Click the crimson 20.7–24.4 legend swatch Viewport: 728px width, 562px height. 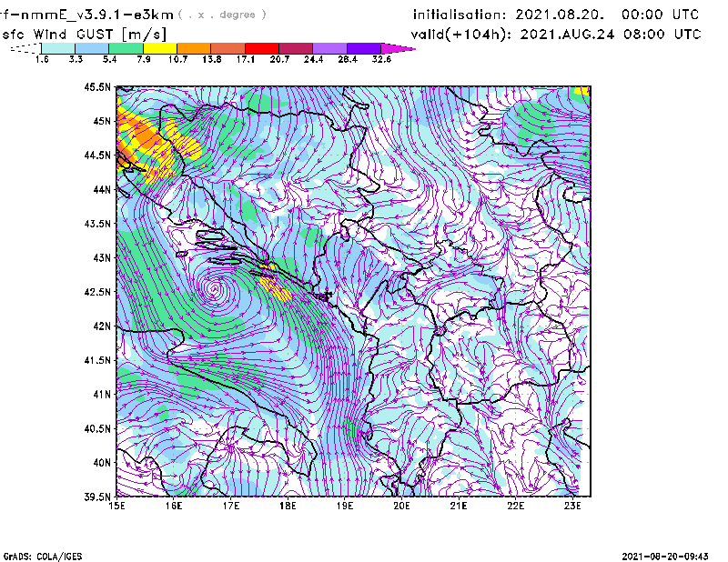coord(296,48)
